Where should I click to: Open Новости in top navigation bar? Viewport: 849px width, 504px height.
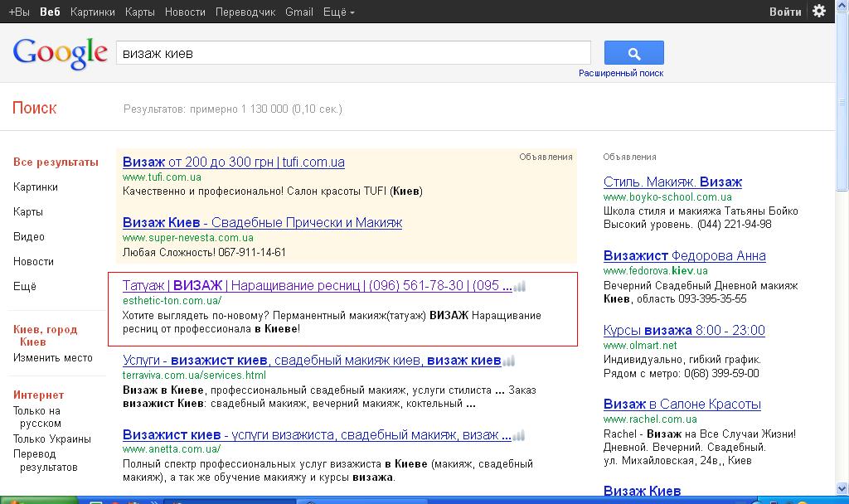click(185, 12)
